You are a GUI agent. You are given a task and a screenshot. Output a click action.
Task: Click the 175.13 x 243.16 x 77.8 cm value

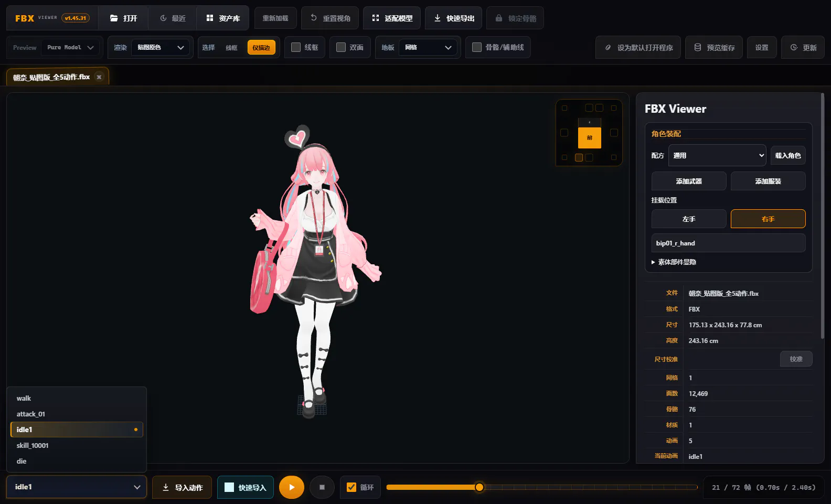[725, 325]
